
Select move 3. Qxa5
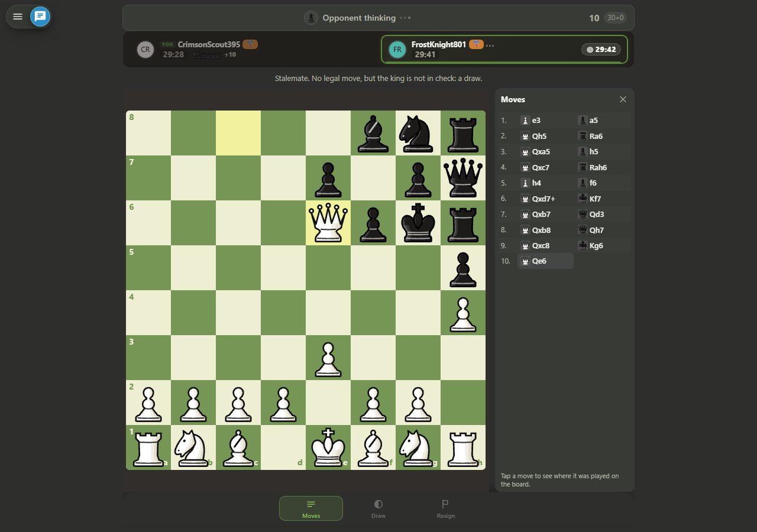tap(545, 151)
